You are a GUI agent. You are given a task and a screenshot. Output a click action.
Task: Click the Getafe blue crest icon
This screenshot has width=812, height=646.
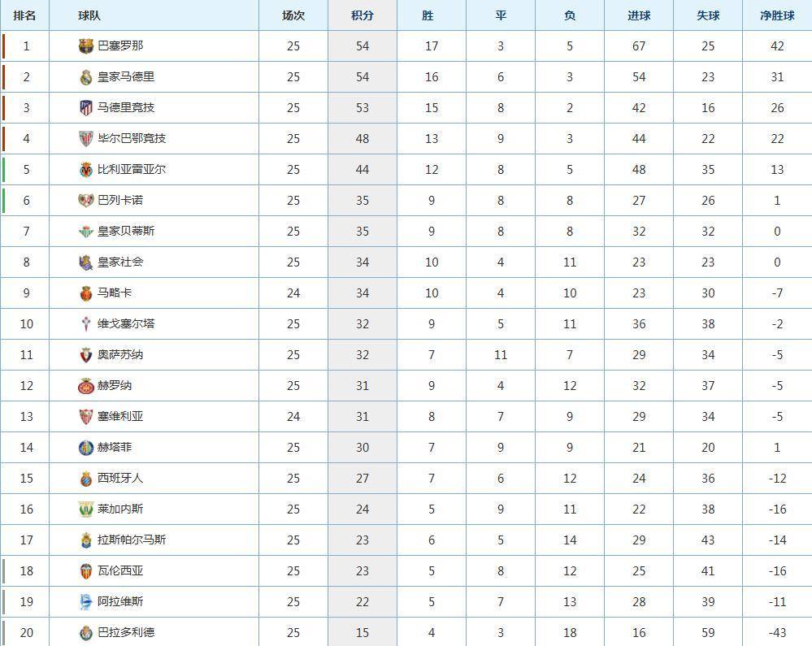pyautogui.click(x=86, y=448)
